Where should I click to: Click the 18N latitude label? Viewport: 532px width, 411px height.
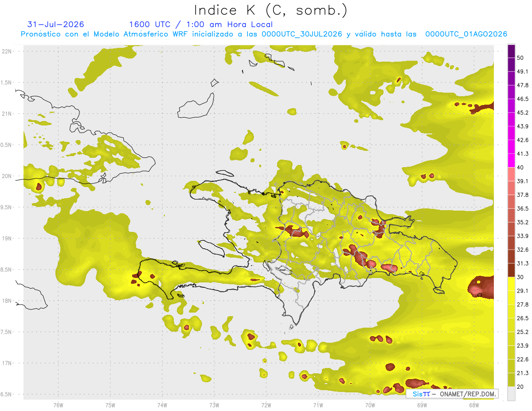[x=8, y=301]
